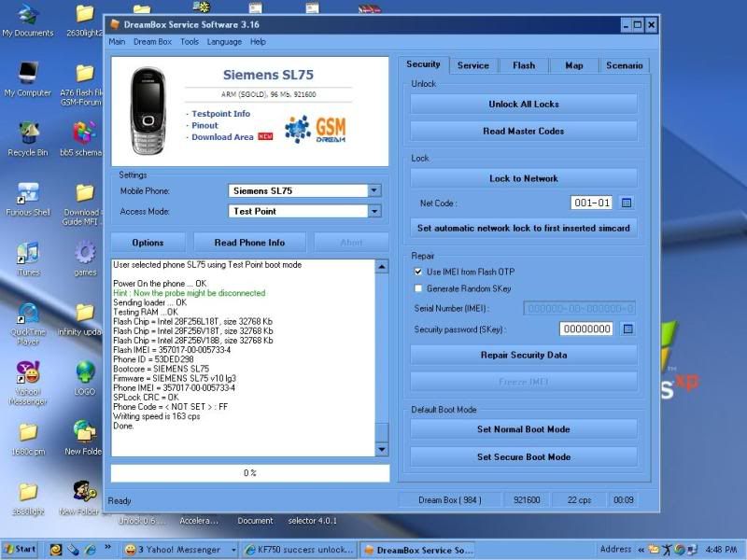
Task: Open the Testpoint Info link
Action: tap(220, 114)
